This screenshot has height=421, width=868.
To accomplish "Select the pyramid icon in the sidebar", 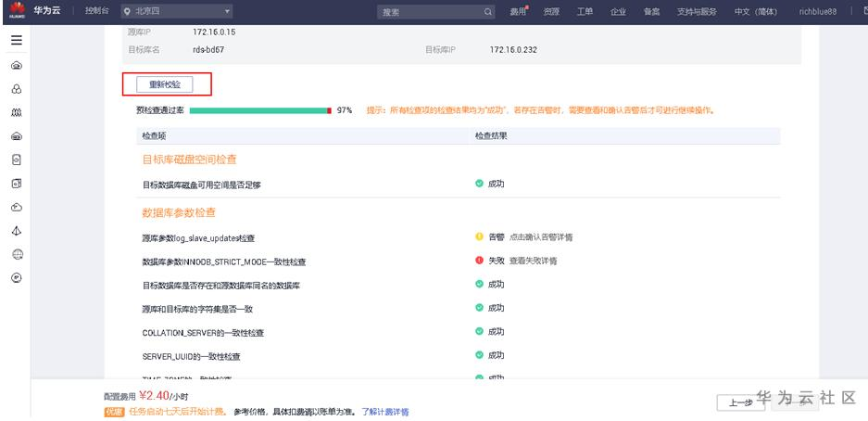I will coord(17,230).
